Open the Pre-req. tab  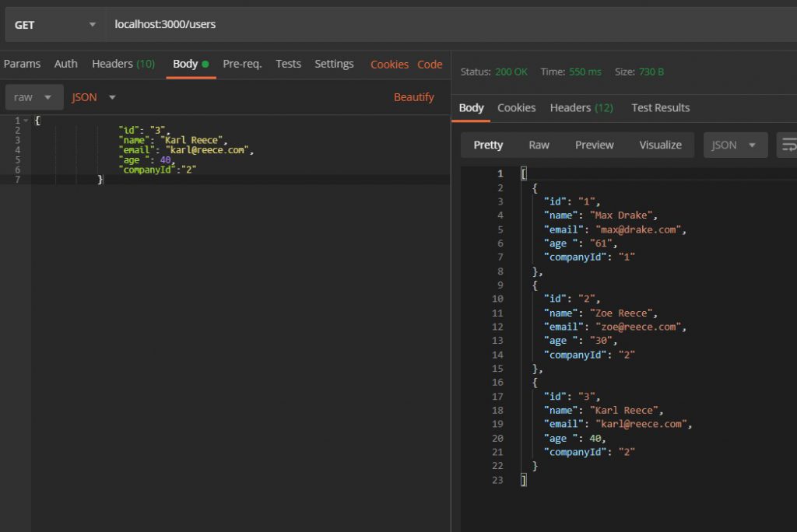(x=242, y=64)
